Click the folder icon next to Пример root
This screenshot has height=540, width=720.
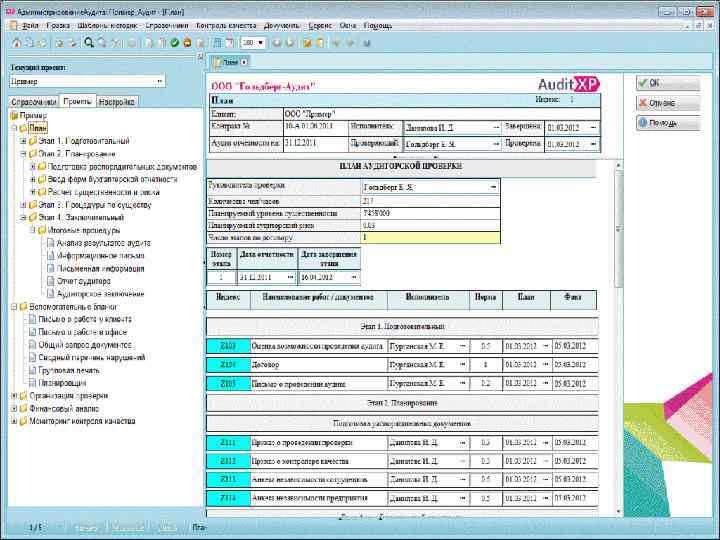14,115
